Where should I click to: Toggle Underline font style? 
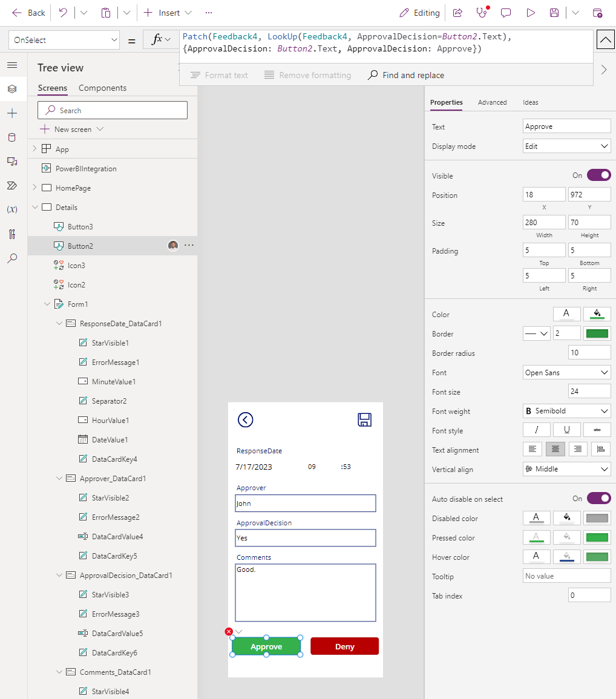(x=566, y=430)
